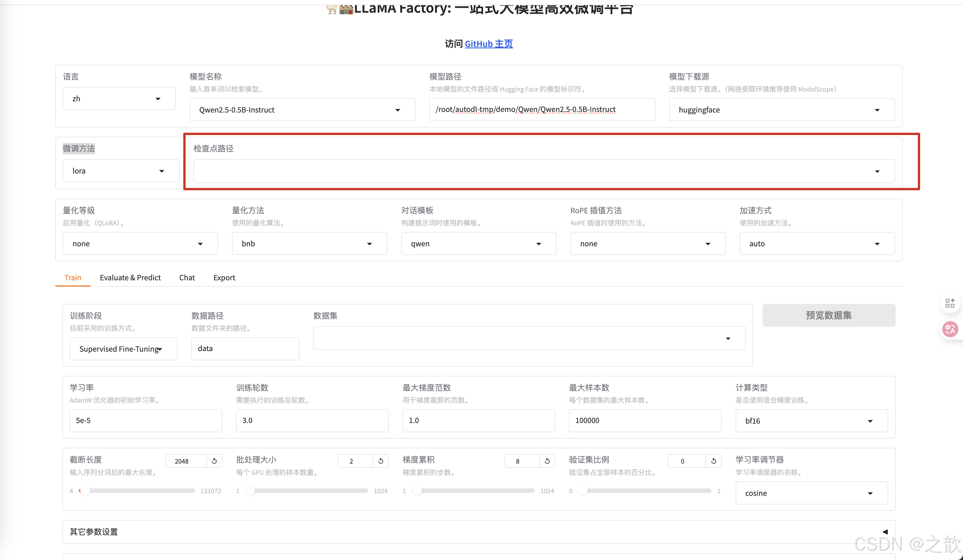
Task: Reset the 截断长度 value to default
Action: (x=214, y=461)
